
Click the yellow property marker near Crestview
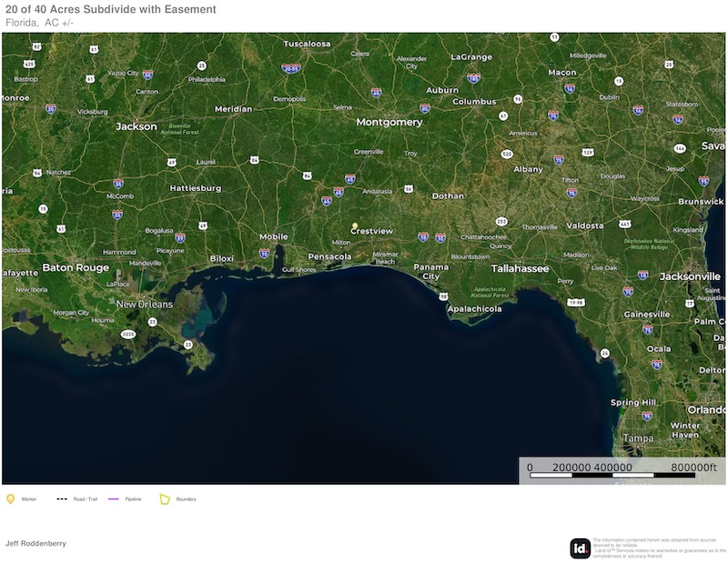[x=355, y=226]
